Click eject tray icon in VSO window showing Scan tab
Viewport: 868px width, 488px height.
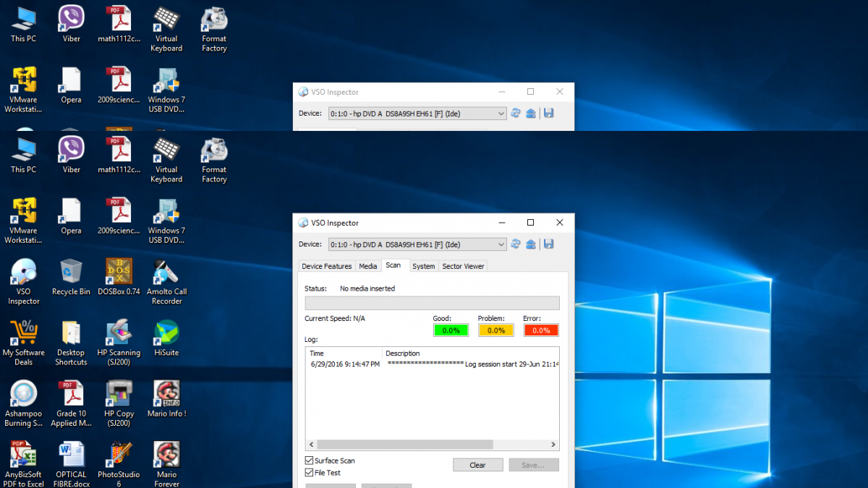(x=531, y=244)
